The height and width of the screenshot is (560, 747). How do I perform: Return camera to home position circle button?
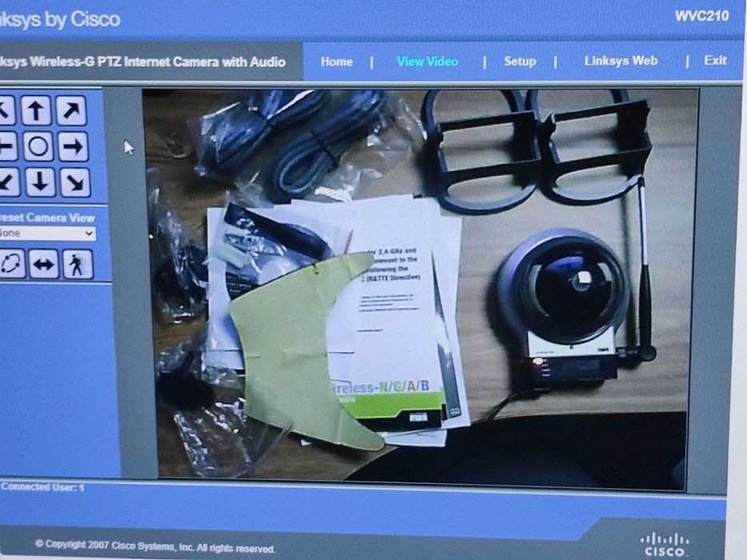coord(38,146)
